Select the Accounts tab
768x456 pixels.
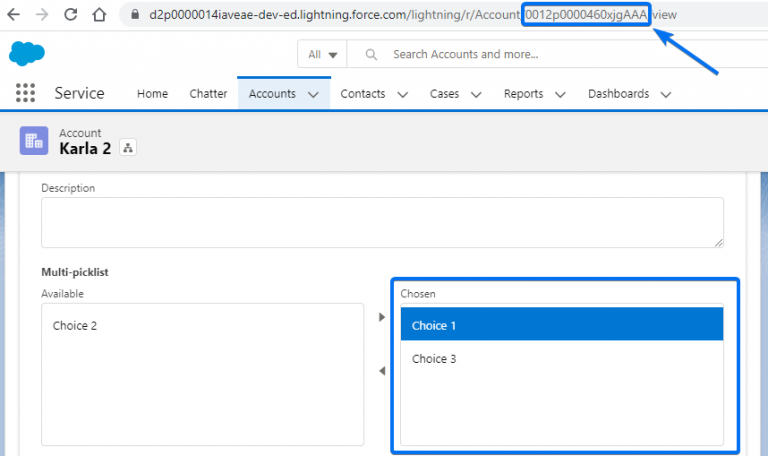(272, 94)
